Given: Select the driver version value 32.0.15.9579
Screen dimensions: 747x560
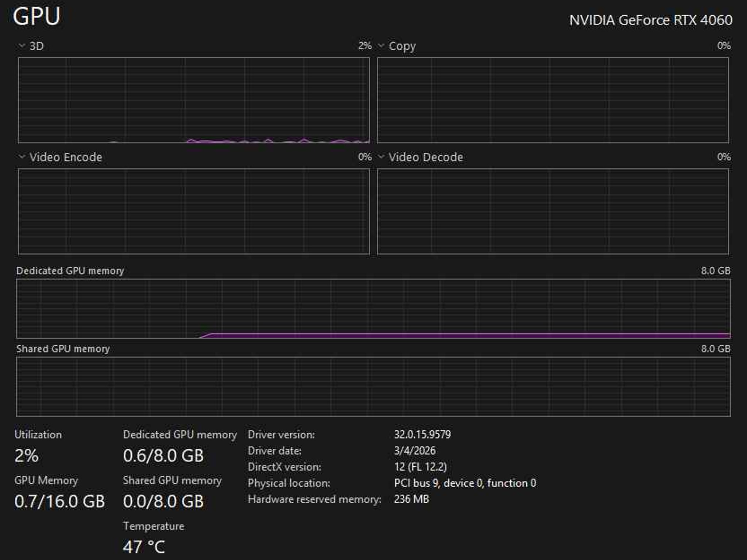Looking at the screenshot, I should click(422, 434).
